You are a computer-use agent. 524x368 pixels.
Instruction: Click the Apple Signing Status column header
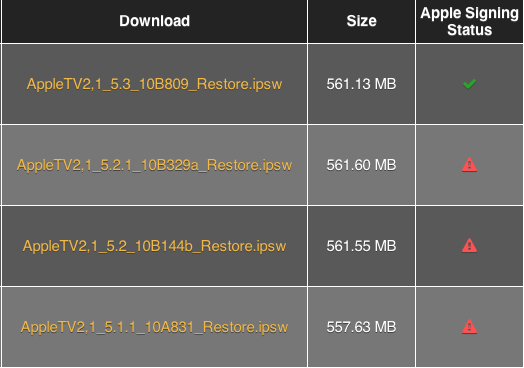[470, 21]
